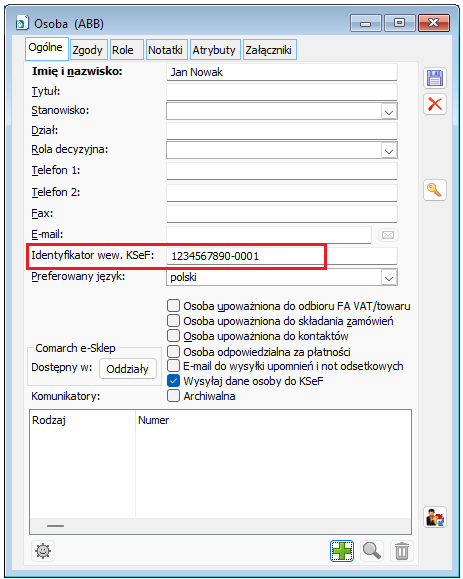Click the Telefon 1 field
The height and width of the screenshot is (579, 463).
(282, 171)
